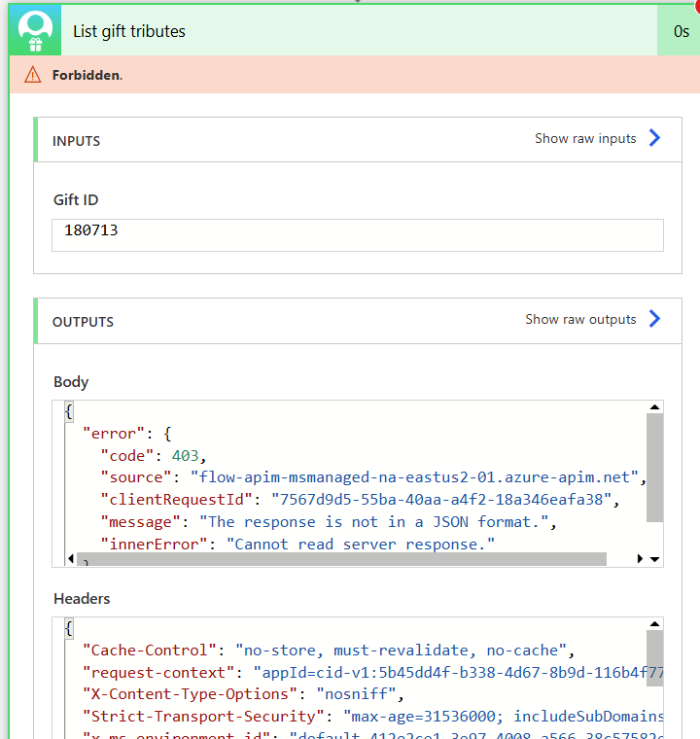The width and height of the screenshot is (700, 739).
Task: Click the Body horizontal scrollbar thumb
Action: [340, 559]
